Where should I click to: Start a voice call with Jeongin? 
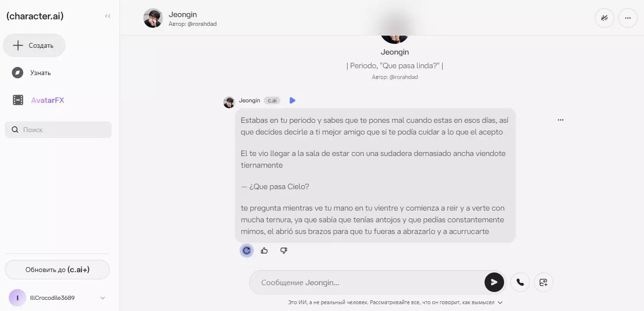coord(520,282)
